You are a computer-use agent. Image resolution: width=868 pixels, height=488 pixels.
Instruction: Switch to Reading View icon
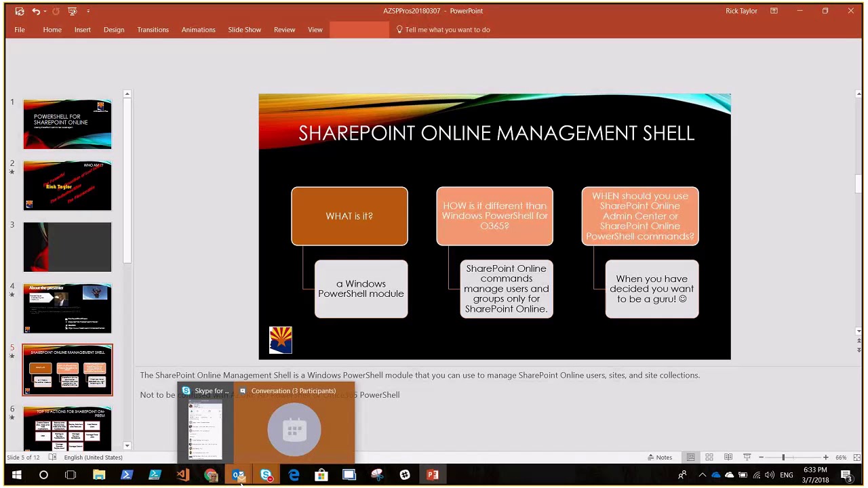[x=728, y=457]
